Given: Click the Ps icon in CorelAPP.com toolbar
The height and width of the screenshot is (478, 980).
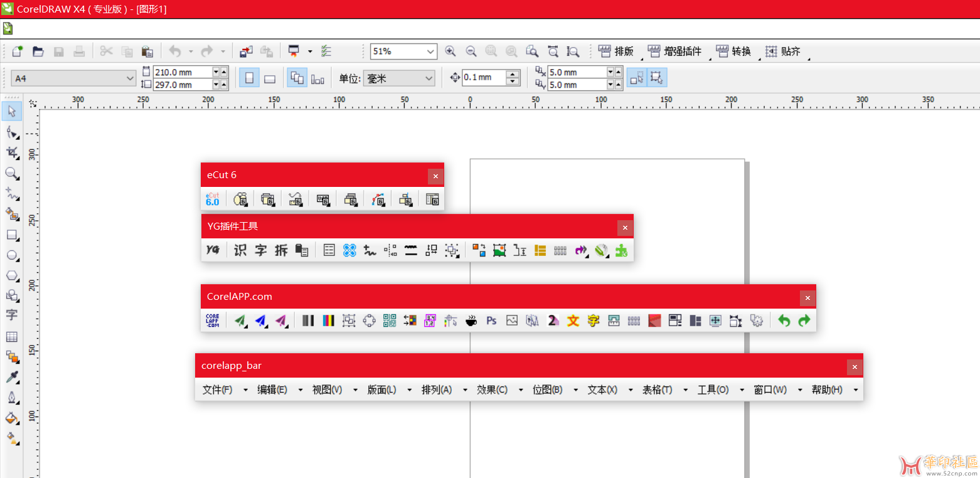Looking at the screenshot, I should 491,321.
